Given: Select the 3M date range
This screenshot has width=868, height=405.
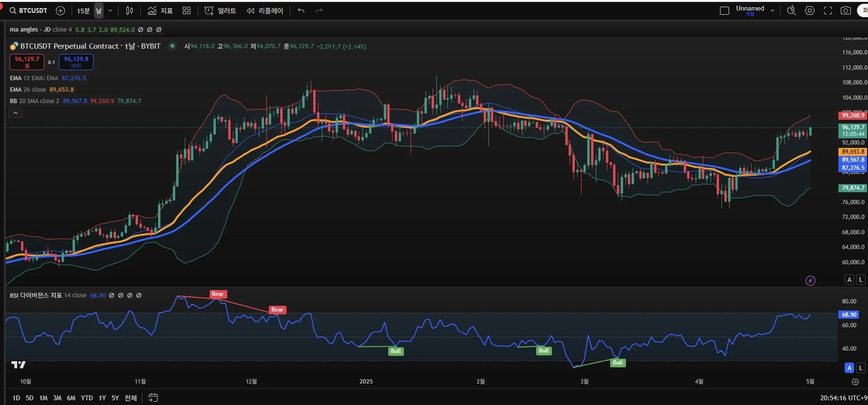Looking at the screenshot, I should tap(57, 398).
